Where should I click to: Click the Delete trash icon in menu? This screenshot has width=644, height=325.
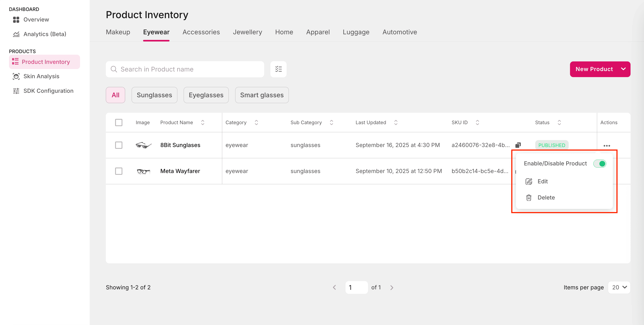point(529,198)
